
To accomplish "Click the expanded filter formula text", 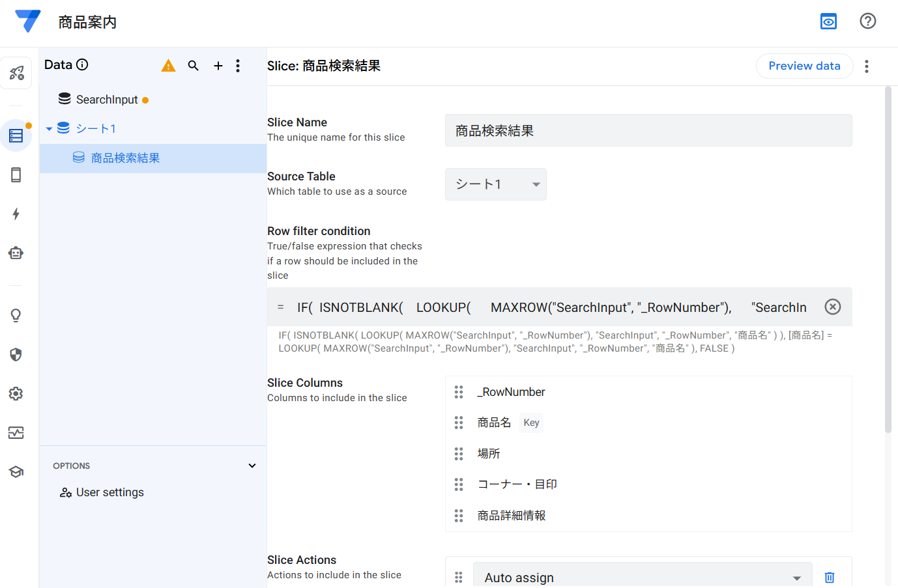I will pos(555,342).
